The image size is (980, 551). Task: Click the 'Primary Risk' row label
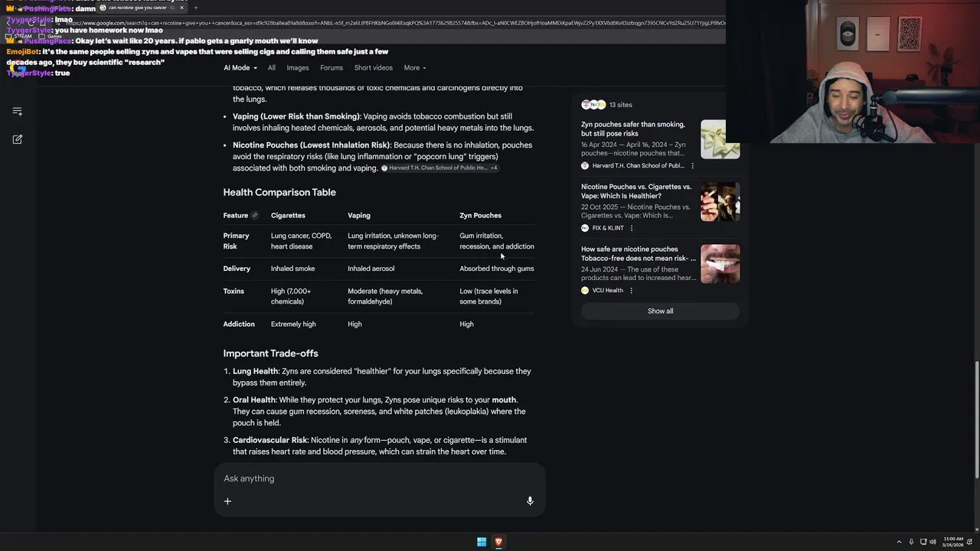tap(236, 241)
